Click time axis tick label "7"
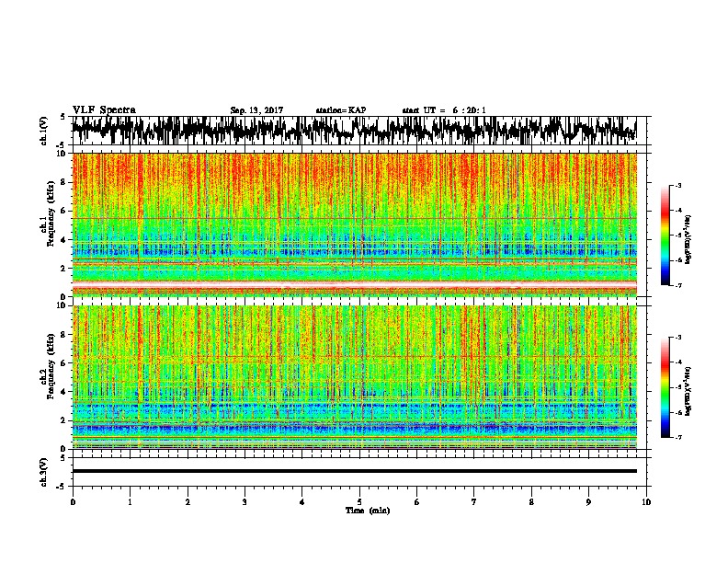728x563 pixels. click(474, 502)
